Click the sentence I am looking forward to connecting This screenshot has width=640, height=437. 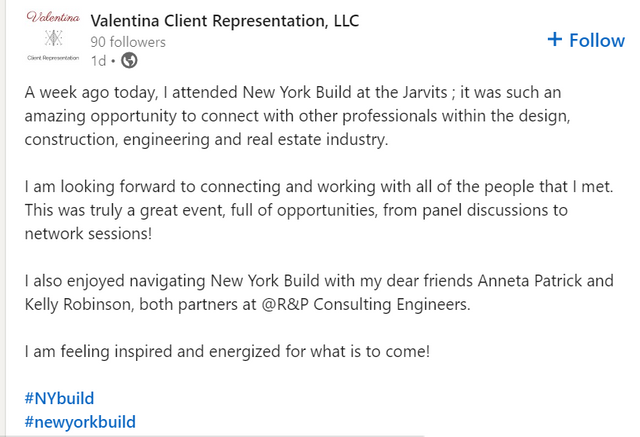coord(319,187)
